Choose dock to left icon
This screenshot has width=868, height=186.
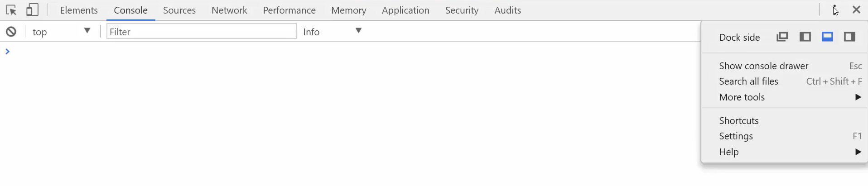point(805,37)
